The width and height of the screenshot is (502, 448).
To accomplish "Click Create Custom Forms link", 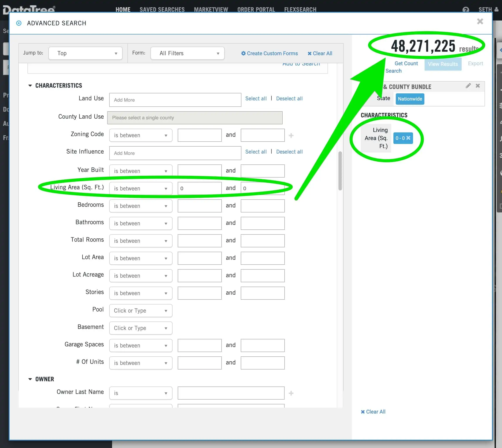I will click(272, 53).
